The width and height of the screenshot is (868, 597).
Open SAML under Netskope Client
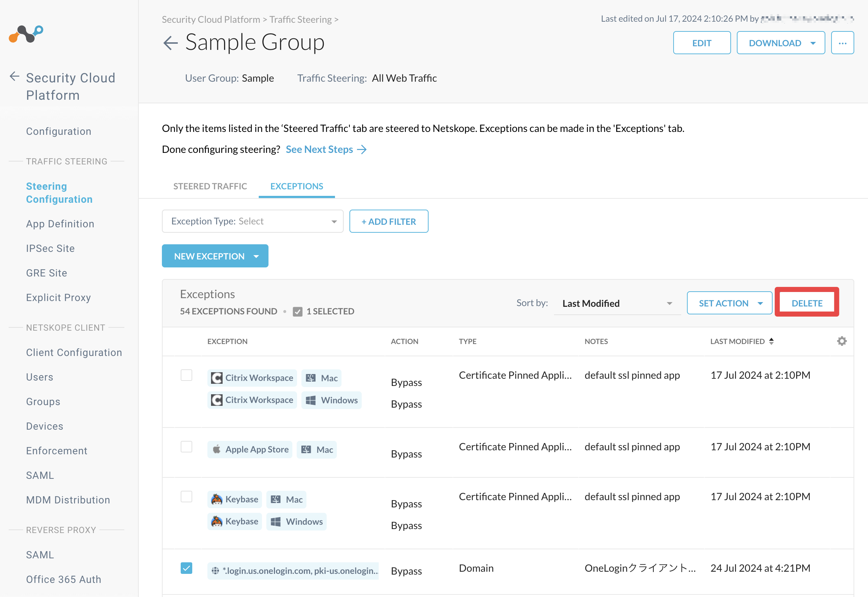click(40, 475)
